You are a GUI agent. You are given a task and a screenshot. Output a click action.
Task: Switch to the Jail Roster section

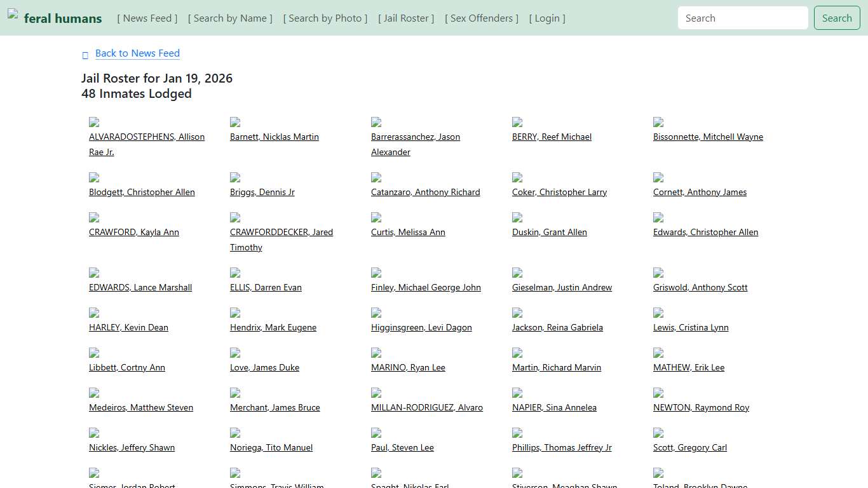coord(406,18)
